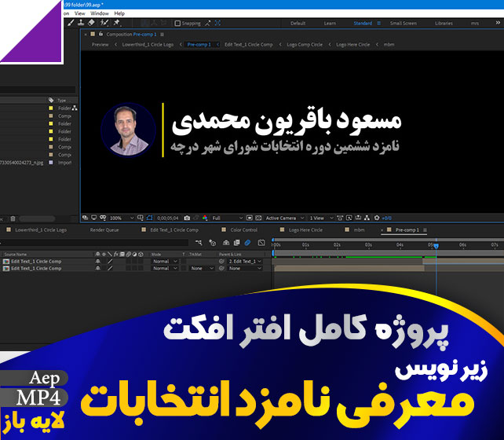
Task: Open Pre-comp 1 timeline panel menu icon
Action: (x=425, y=230)
